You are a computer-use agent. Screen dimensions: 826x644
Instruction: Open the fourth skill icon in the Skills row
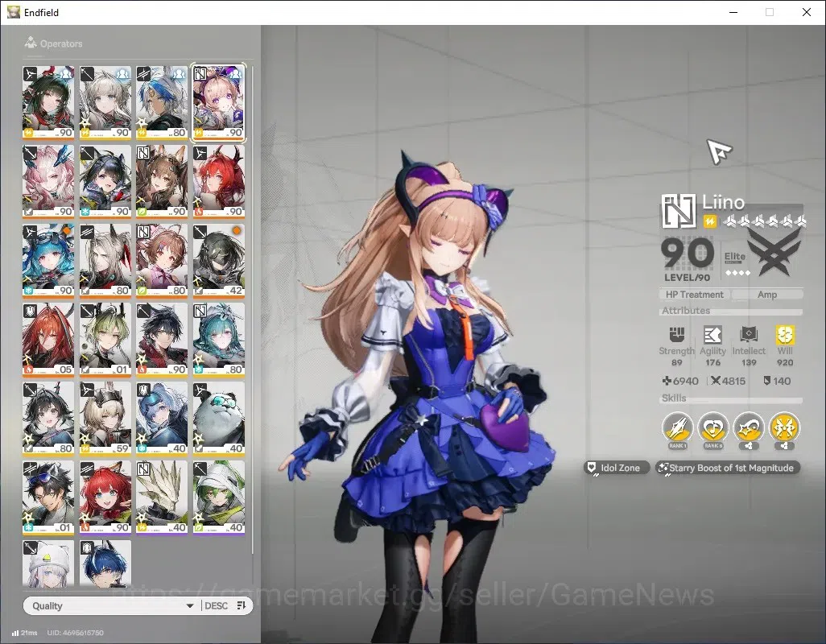tap(784, 427)
